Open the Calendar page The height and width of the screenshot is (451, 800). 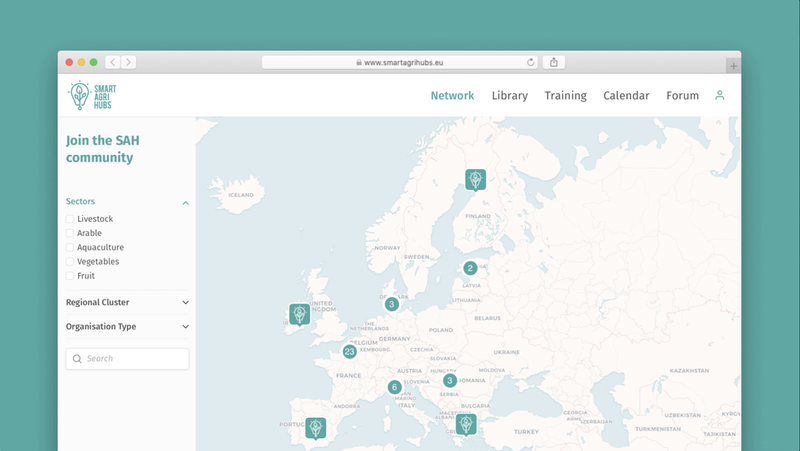tap(626, 95)
